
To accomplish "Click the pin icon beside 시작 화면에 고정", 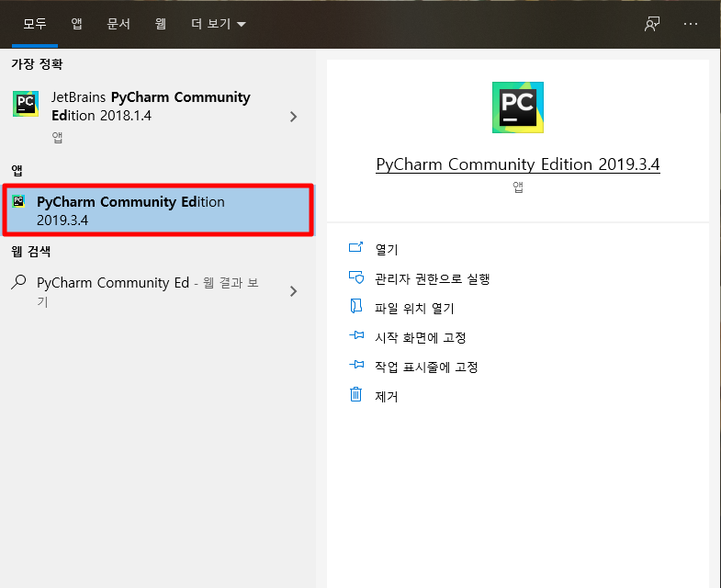I will click(355, 335).
